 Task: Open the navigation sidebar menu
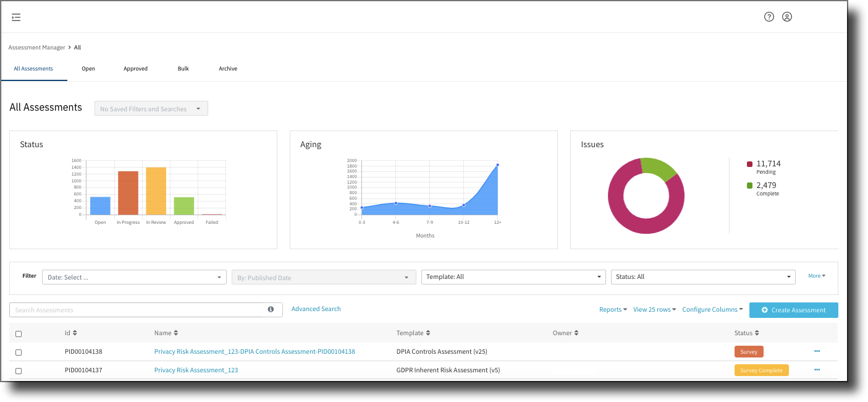pyautogui.click(x=16, y=17)
